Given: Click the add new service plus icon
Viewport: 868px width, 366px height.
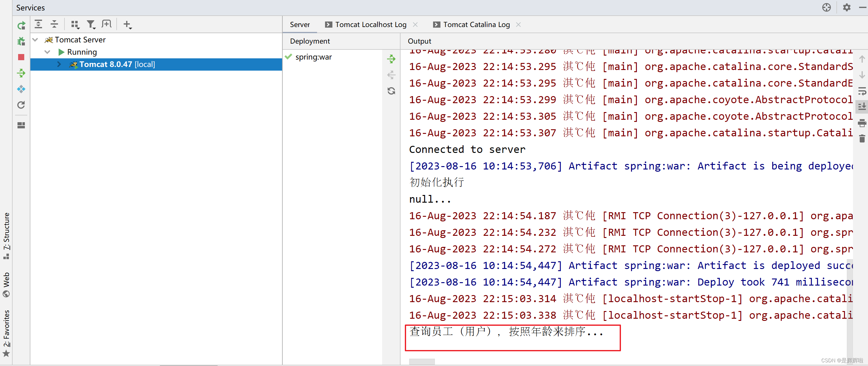Looking at the screenshot, I should pyautogui.click(x=126, y=24).
